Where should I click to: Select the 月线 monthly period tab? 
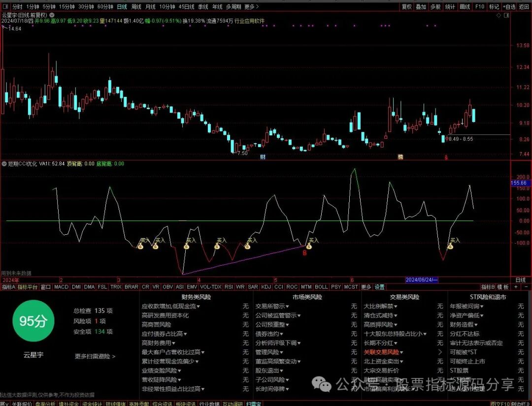[x=150, y=7]
